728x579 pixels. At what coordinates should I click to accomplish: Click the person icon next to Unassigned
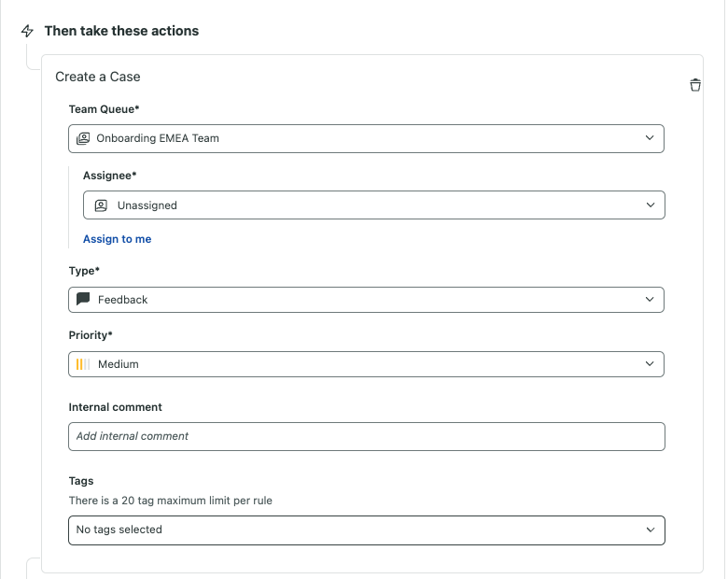101,205
